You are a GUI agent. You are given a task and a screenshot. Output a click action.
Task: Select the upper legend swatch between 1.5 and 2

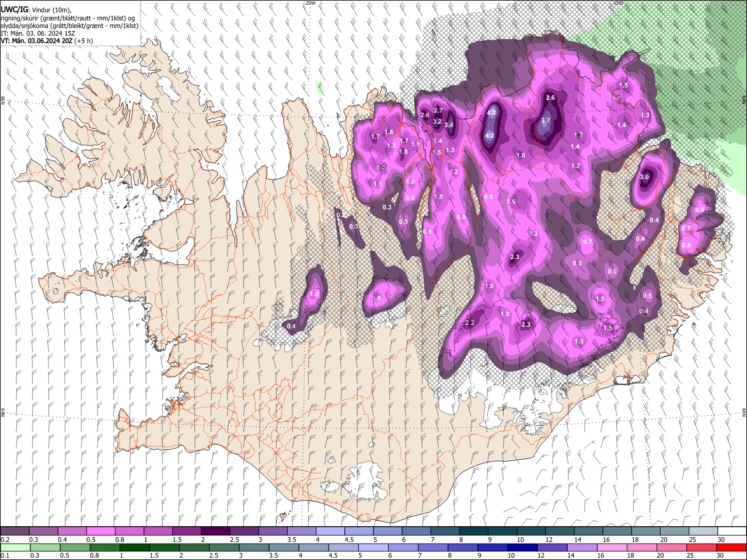click(x=187, y=531)
